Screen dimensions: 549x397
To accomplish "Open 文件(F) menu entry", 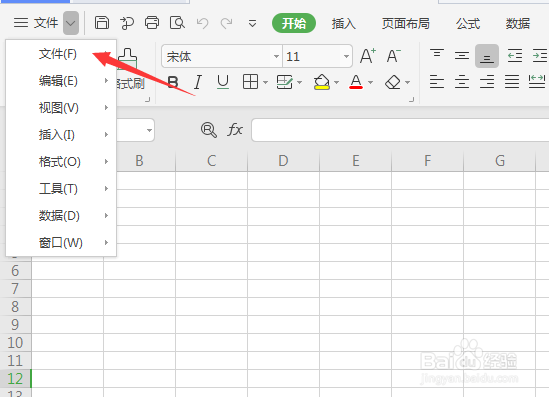I will (61, 54).
